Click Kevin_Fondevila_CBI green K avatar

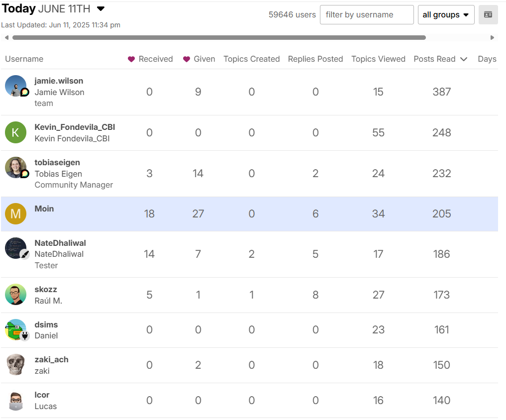tap(15, 132)
